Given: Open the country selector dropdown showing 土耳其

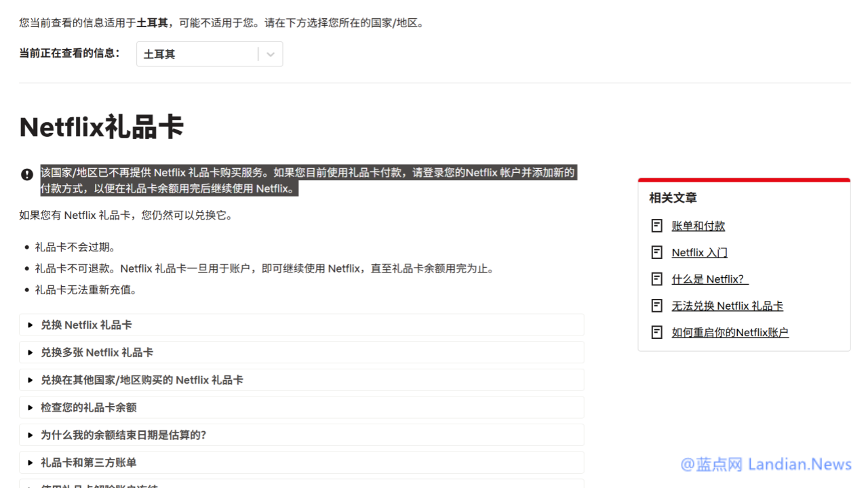Looking at the screenshot, I should [210, 54].
